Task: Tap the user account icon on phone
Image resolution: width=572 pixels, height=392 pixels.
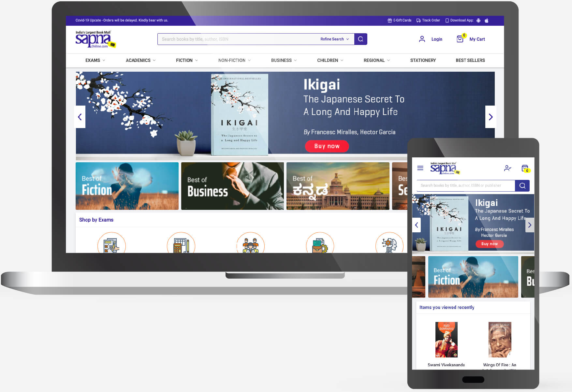Action: click(x=507, y=168)
